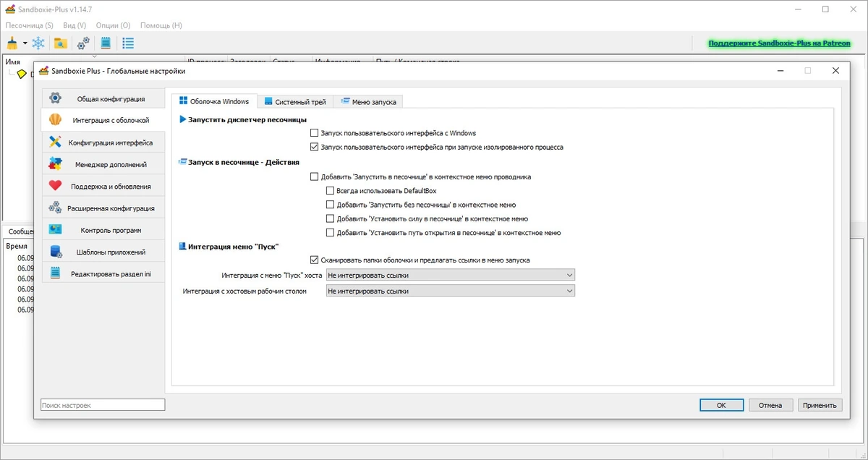The width and height of the screenshot is (868, 460).
Task: Open the Вид (V) menu
Action: (75, 25)
